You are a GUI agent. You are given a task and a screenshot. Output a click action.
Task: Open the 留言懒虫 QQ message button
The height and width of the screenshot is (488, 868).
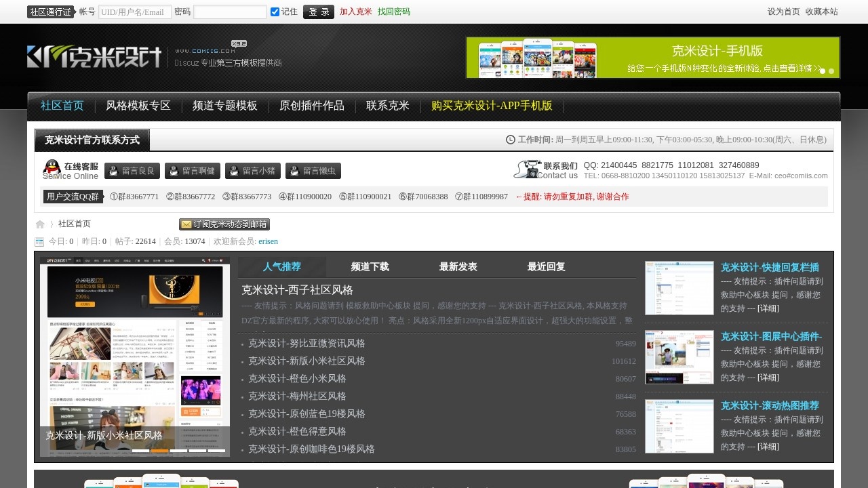(x=313, y=171)
